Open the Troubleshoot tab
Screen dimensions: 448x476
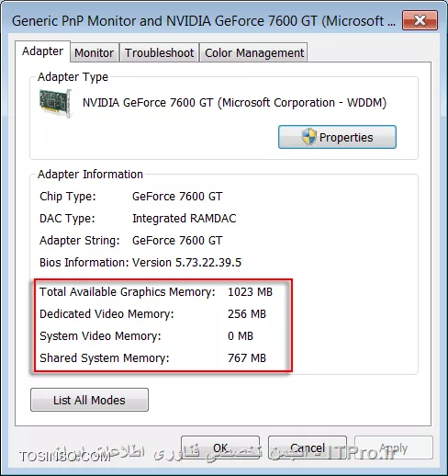click(159, 52)
